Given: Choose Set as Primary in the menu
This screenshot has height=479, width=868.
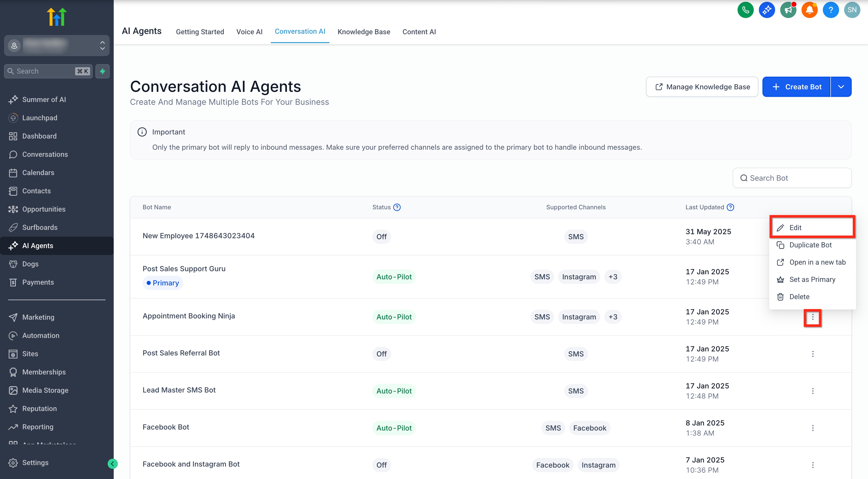Looking at the screenshot, I should (812, 279).
